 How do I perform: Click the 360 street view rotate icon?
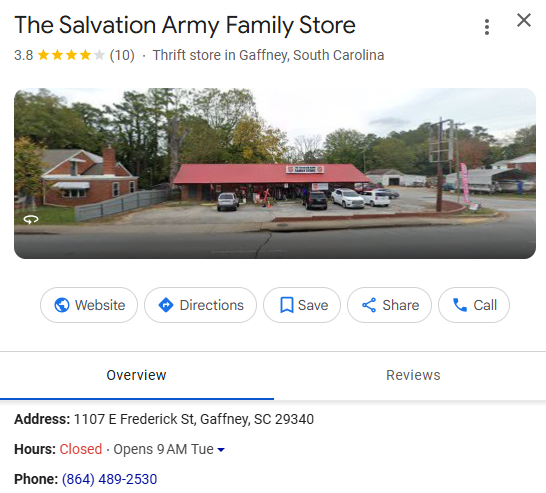(31, 219)
